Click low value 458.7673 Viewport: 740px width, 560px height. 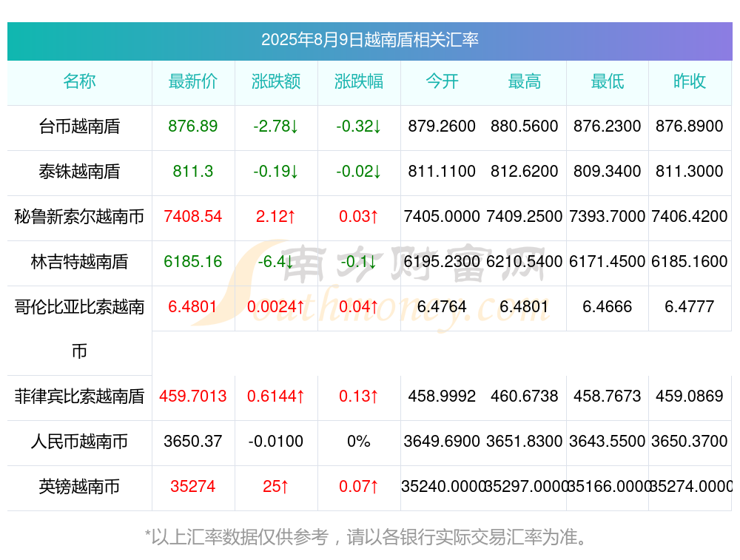[608, 396]
